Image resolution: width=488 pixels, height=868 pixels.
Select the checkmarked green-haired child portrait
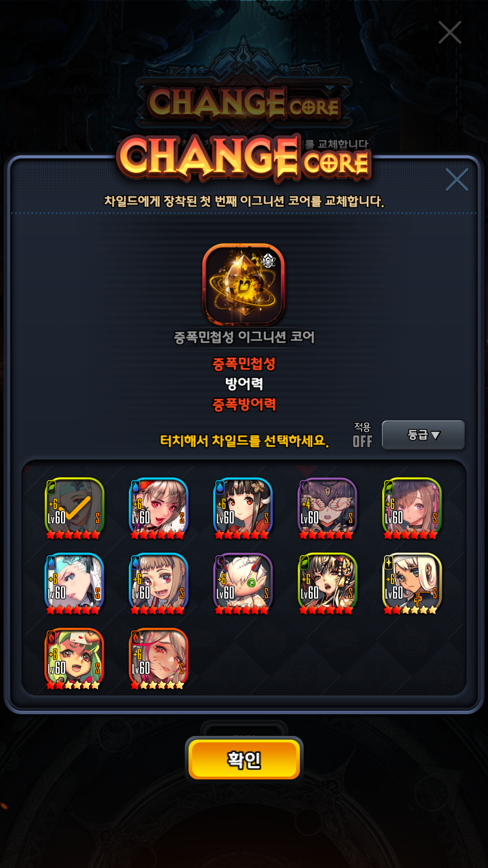pyautogui.click(x=75, y=508)
